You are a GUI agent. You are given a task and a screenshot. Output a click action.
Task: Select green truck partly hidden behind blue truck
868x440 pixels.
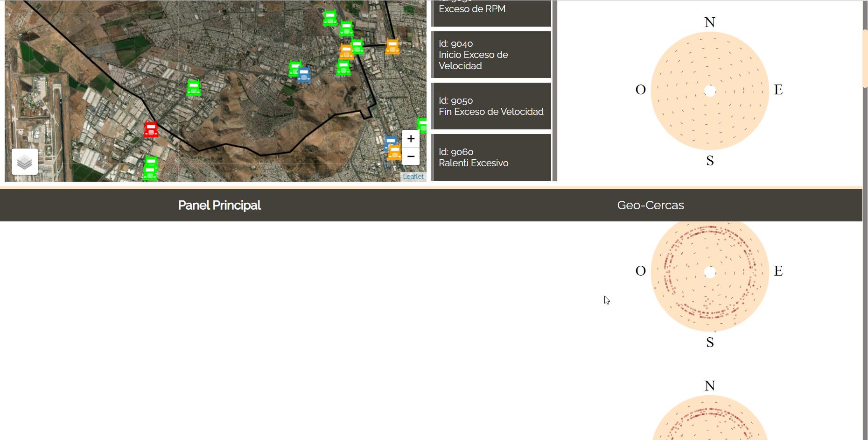point(294,69)
